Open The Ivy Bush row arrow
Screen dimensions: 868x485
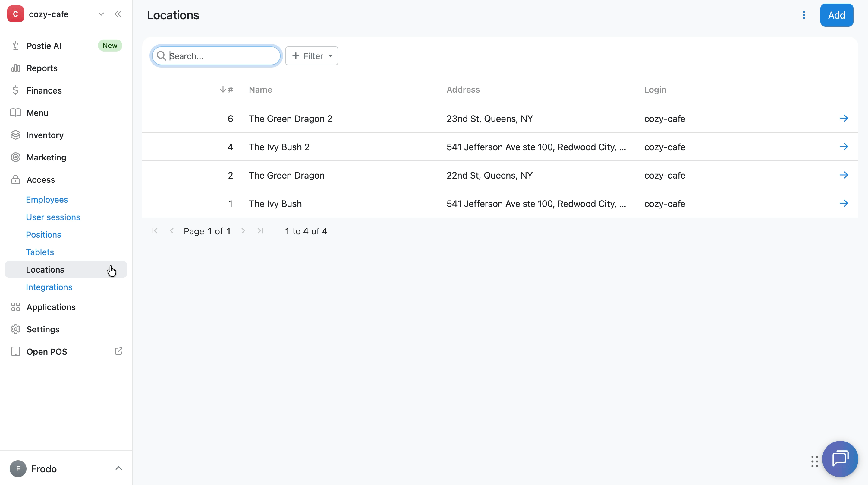843,203
